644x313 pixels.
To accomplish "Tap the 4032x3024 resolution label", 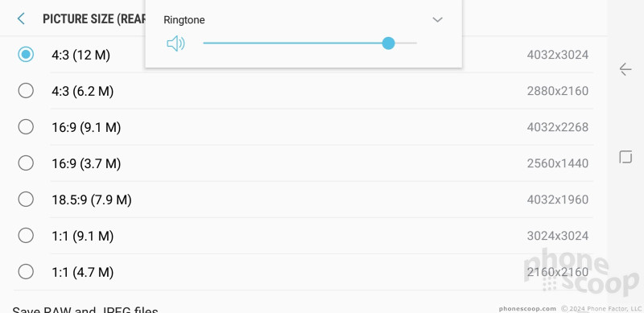I will [x=557, y=55].
